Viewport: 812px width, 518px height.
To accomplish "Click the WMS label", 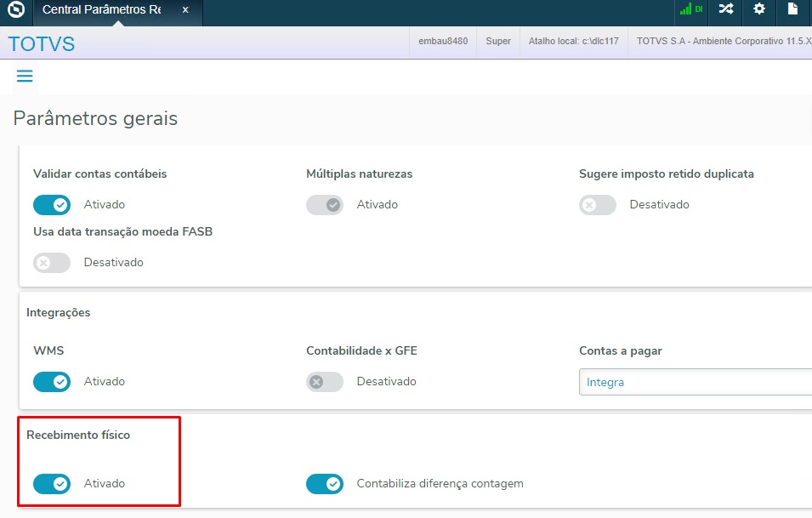I will click(x=48, y=350).
